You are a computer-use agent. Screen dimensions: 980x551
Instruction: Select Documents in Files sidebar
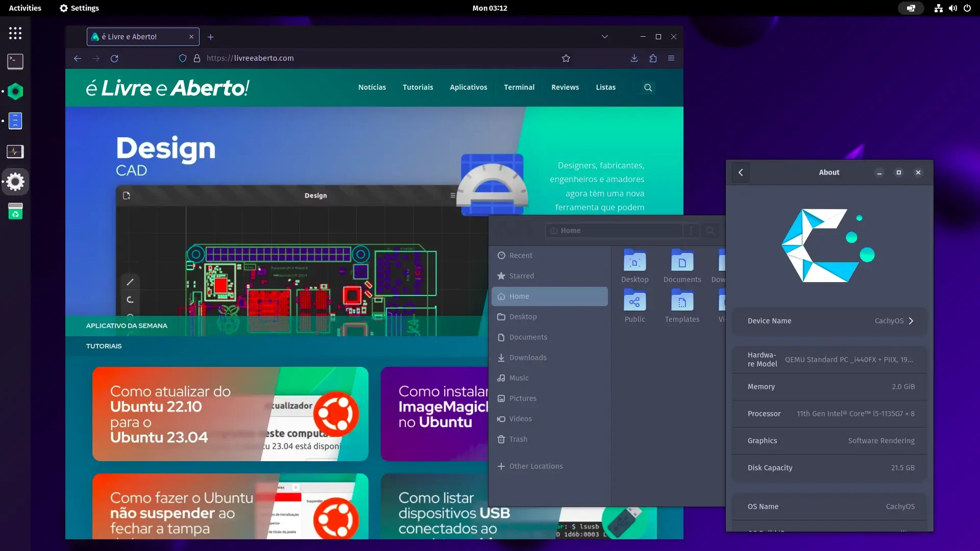coord(550,337)
